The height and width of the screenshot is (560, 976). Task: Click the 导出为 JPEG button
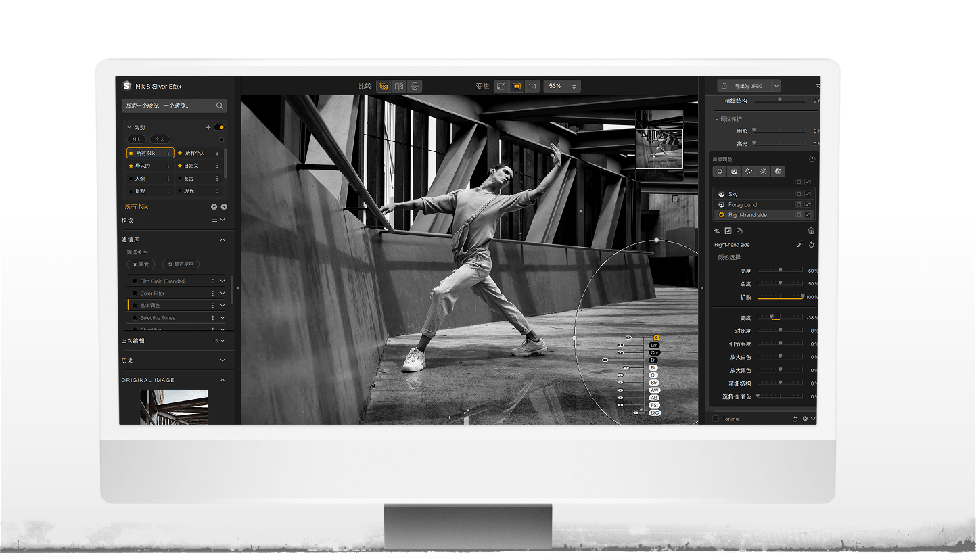coord(744,86)
